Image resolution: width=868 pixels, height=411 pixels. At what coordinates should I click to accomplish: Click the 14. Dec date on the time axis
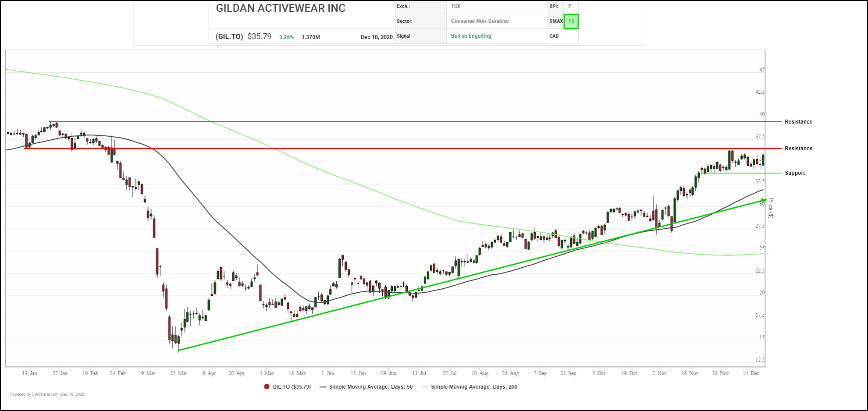pyautogui.click(x=751, y=373)
